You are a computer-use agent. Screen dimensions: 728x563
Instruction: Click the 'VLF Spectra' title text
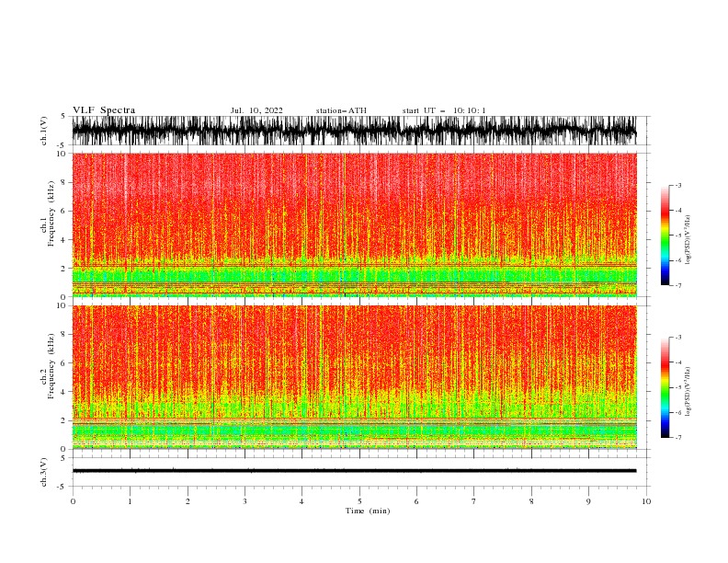pyautogui.click(x=104, y=110)
